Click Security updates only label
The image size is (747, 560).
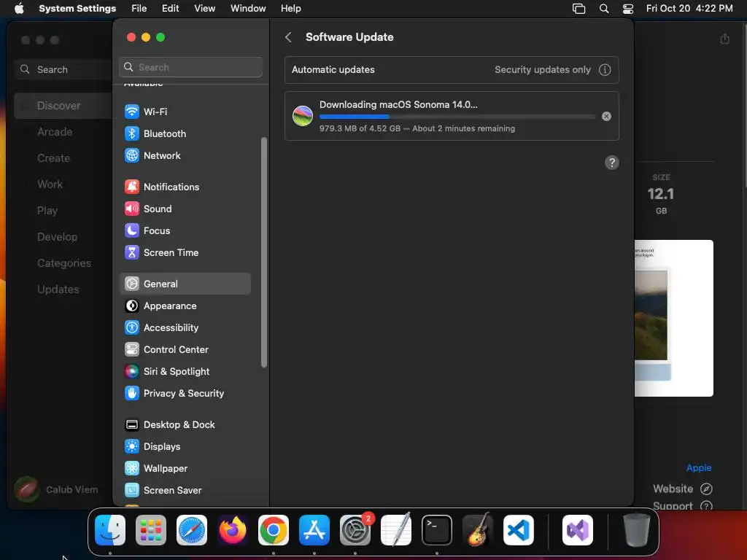(x=542, y=69)
